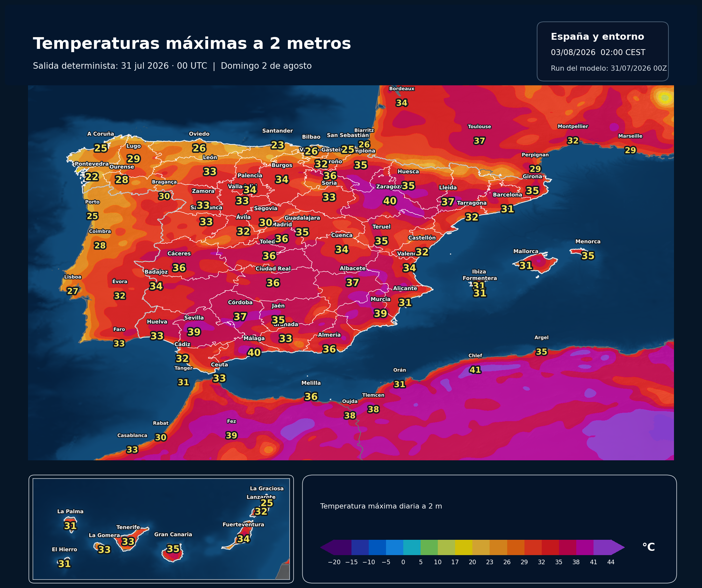
Task: Click Toulouse's 37 temperature value
Action: point(480,141)
